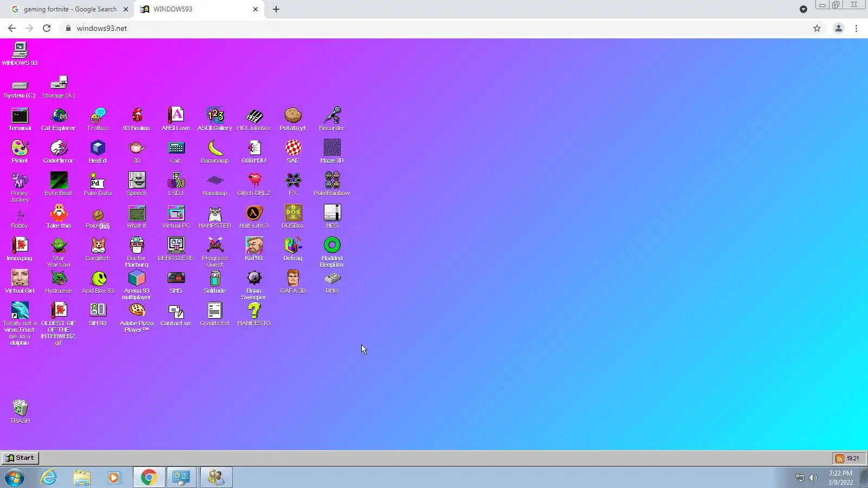The width and height of the screenshot is (868, 488).
Task: Click the RSS feed icon in Windows 93 tray
Action: 840,459
